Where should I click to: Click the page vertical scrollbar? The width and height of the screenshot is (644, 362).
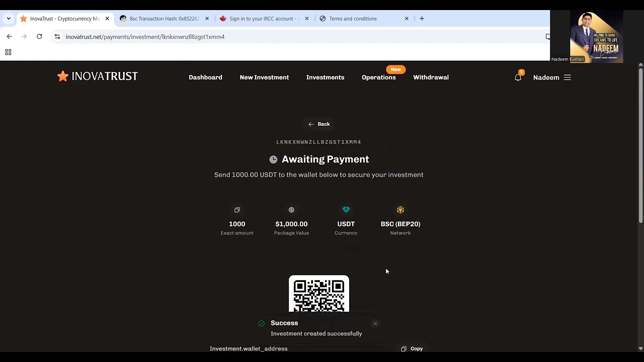640,145
